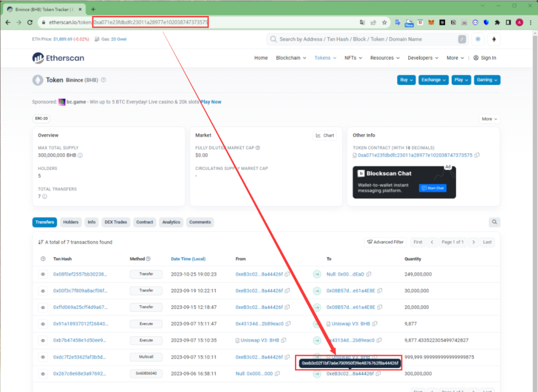Open the extensions puzzle piece menu
The height and width of the screenshot is (392, 538).
pyautogui.click(x=497, y=22)
